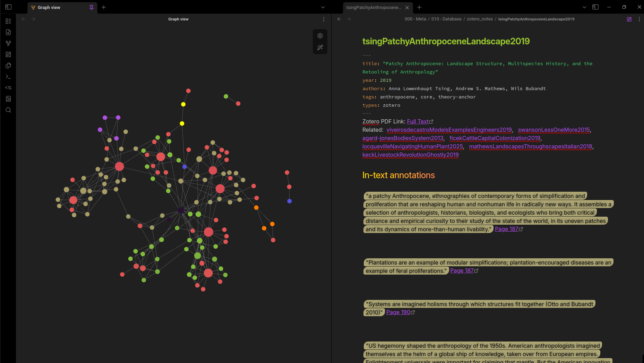
Task: Open graph view from the left ribbon
Action: click(x=8, y=43)
